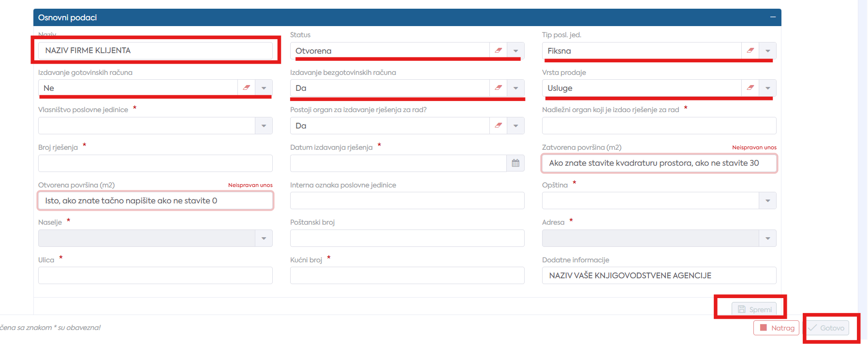Collapse the Osnovni podaci panel
The height and width of the screenshot is (344, 868).
tap(773, 17)
